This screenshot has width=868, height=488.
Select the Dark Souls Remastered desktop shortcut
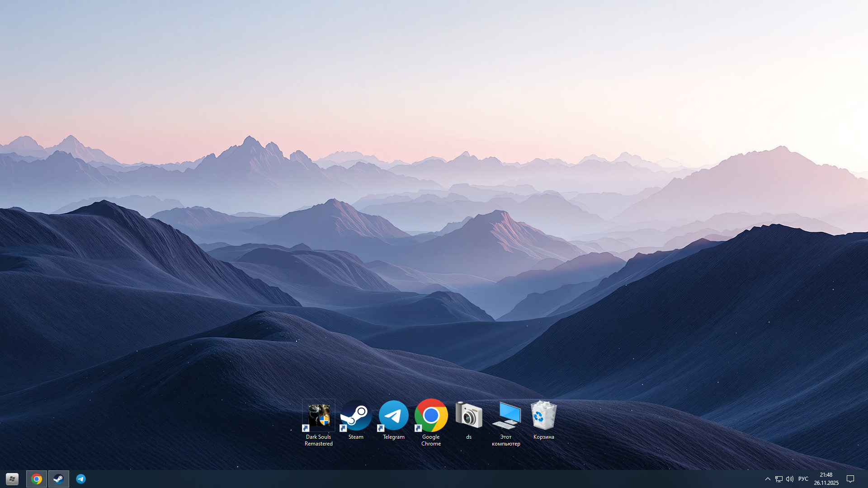[x=318, y=415]
